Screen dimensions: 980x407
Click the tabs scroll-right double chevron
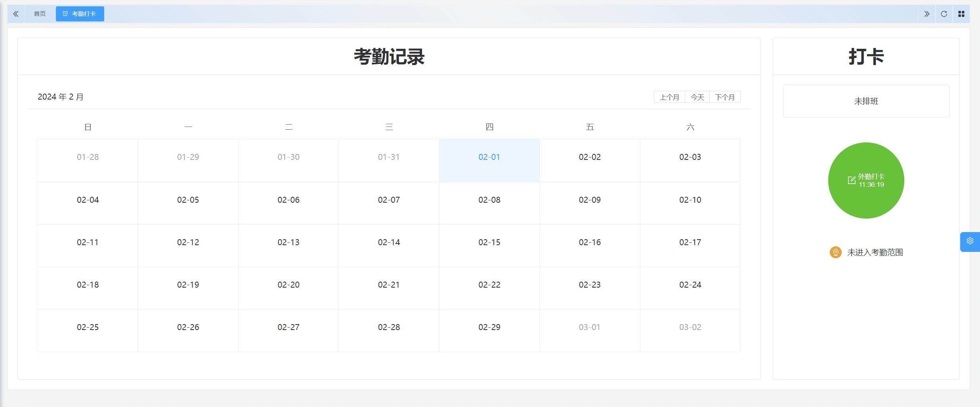tap(927, 14)
